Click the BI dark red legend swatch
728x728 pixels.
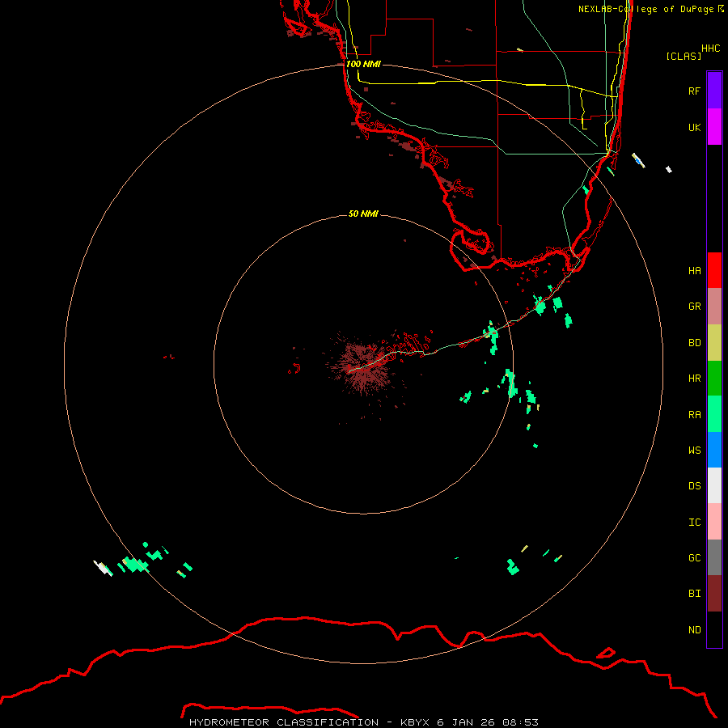714,594
